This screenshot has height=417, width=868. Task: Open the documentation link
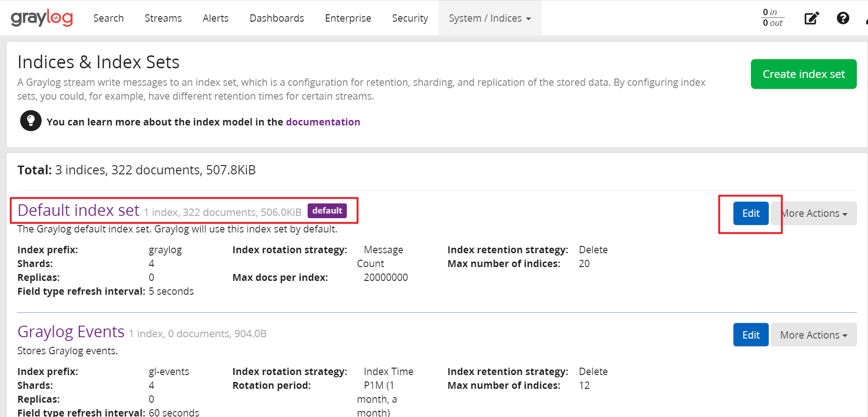[323, 122]
